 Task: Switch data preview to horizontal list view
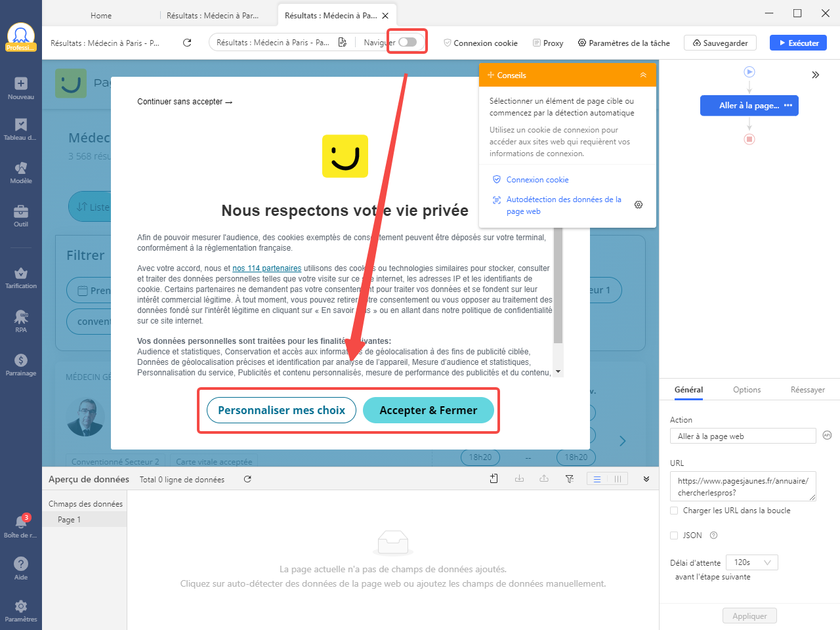click(x=597, y=479)
